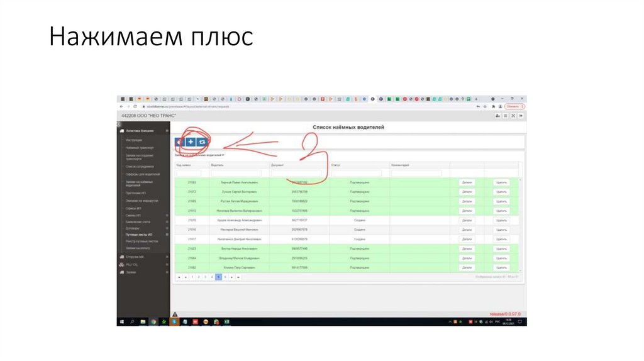Reload the page with browser refresh icon
The image size is (644, 361).
[135, 106]
